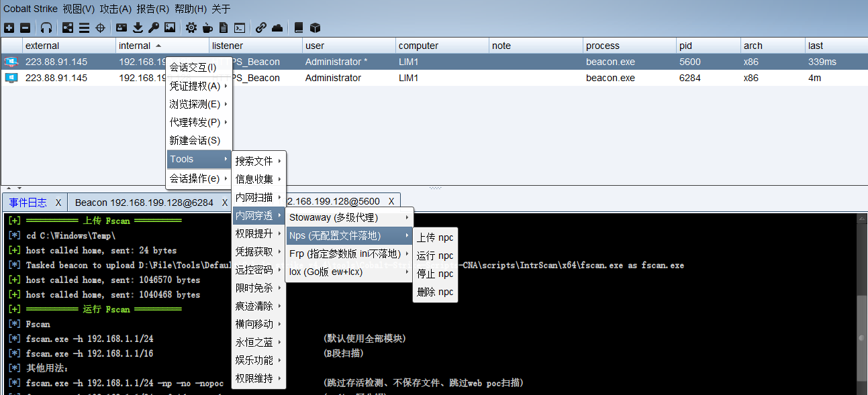
Task: Open the 永恒之蓝 submenu
Action: (x=259, y=342)
